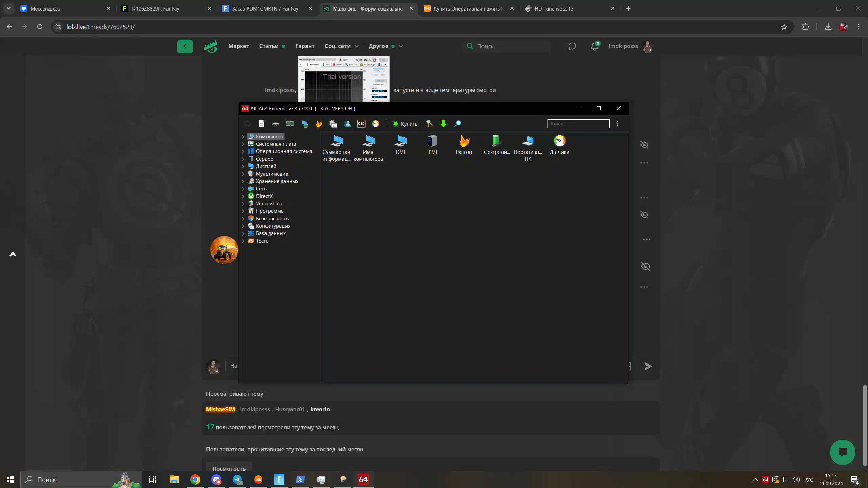Switch to the Купить Оперативная память tab

pos(469,9)
